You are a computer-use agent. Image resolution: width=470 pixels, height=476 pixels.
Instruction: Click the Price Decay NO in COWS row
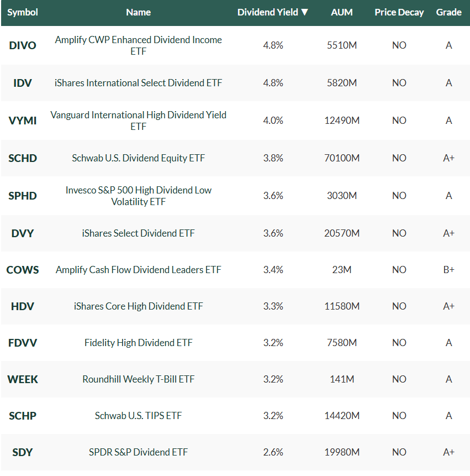click(399, 270)
